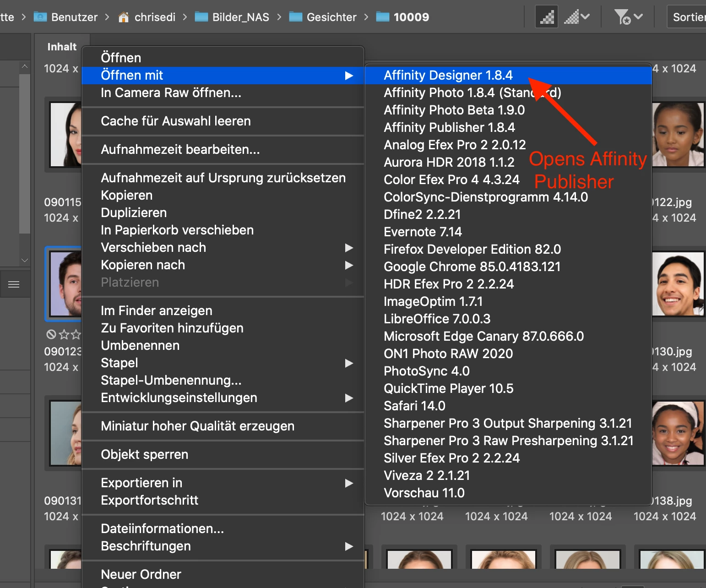Expand Entwicklungseinstellungen submenu

click(223, 397)
